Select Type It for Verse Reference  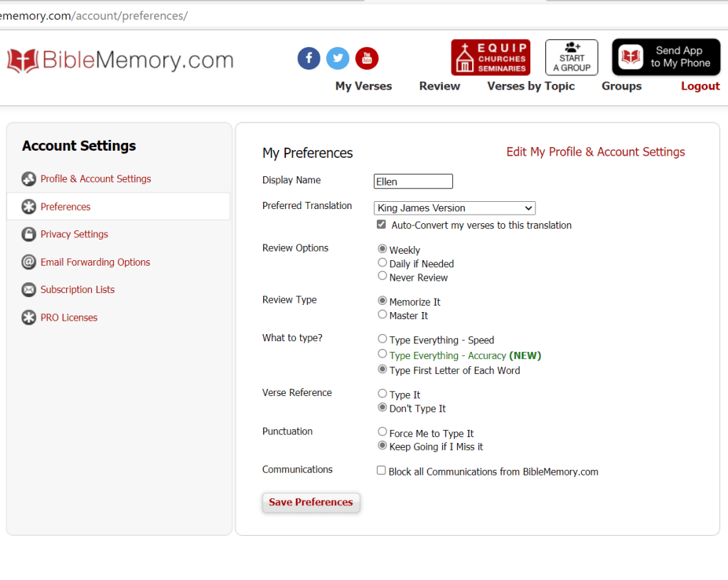pos(382,394)
